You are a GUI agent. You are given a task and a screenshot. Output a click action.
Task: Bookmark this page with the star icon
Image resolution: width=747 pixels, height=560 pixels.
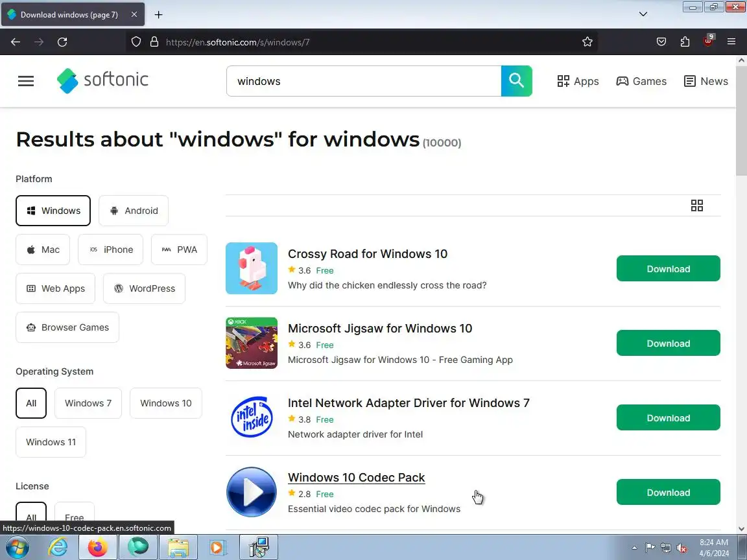[x=587, y=42]
